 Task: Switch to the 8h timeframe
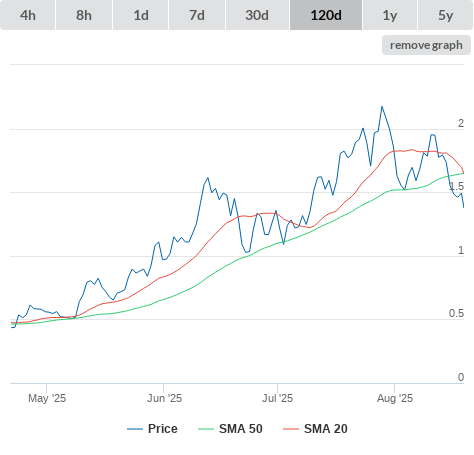click(84, 15)
